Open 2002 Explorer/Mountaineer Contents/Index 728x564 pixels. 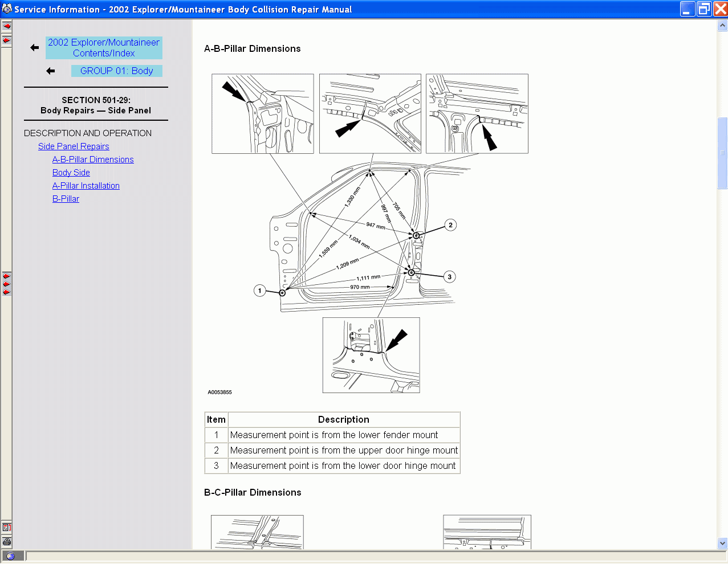[x=104, y=48]
